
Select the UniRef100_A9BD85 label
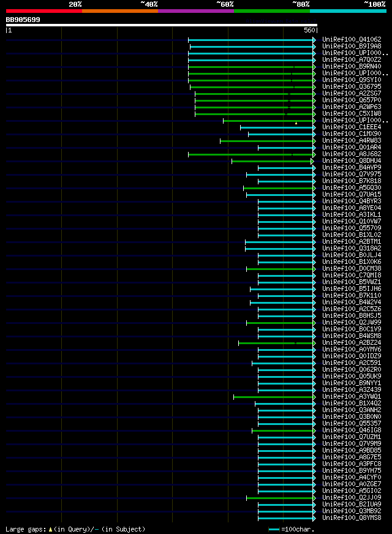tap(352, 451)
